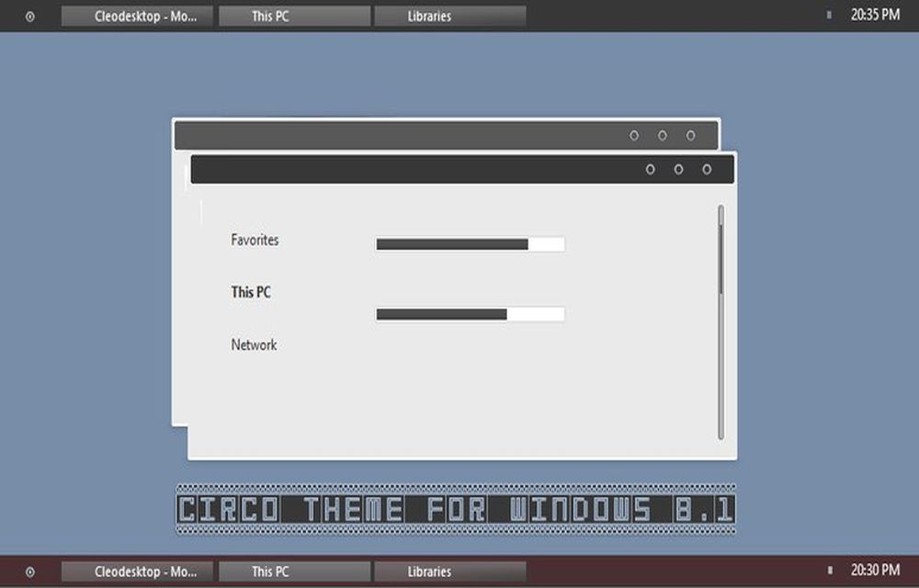Open the clock showing 20:35 PM

pos(875,16)
